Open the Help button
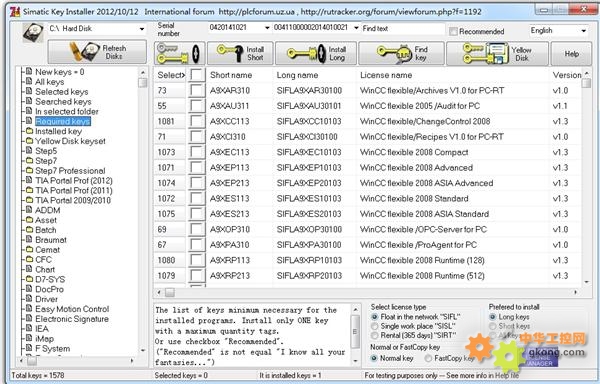600x384 pixels. 571,54
